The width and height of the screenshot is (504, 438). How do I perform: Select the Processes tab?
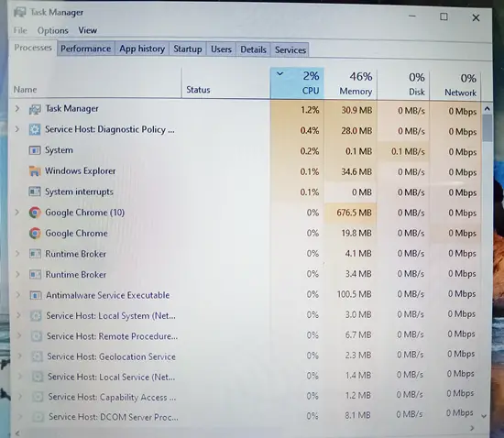pos(33,48)
